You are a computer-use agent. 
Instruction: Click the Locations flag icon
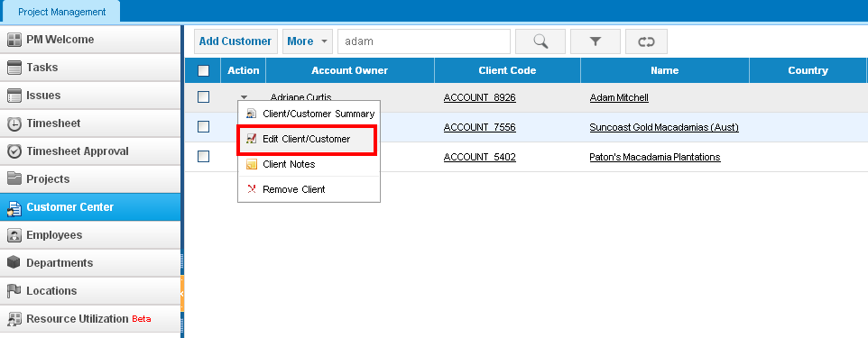14,291
